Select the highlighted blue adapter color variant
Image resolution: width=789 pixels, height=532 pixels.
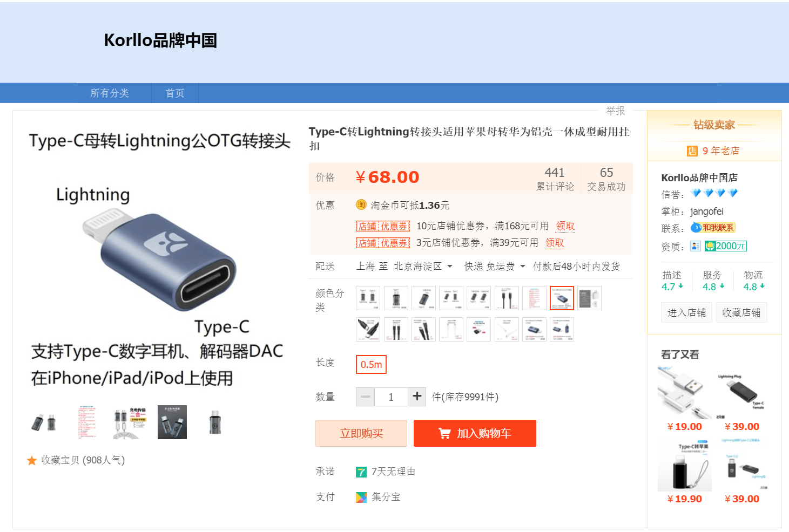click(562, 298)
